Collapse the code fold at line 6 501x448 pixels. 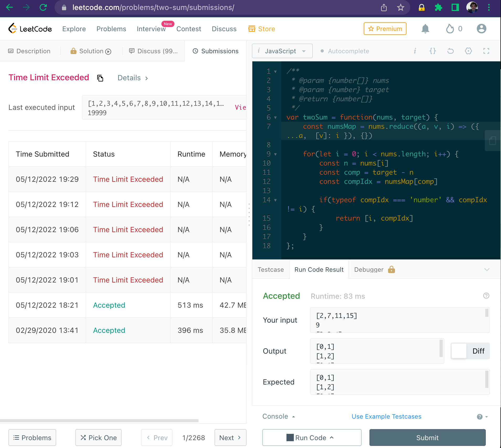(275, 118)
